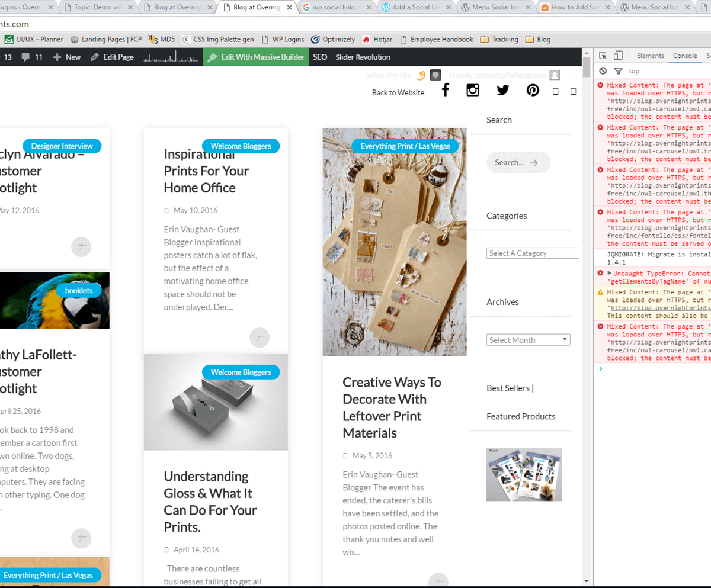
Task: Open the Slider Revolution admin menu
Action: point(363,57)
